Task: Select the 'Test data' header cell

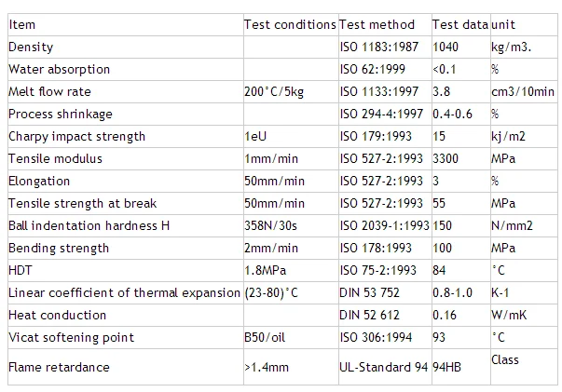Action: tap(459, 24)
